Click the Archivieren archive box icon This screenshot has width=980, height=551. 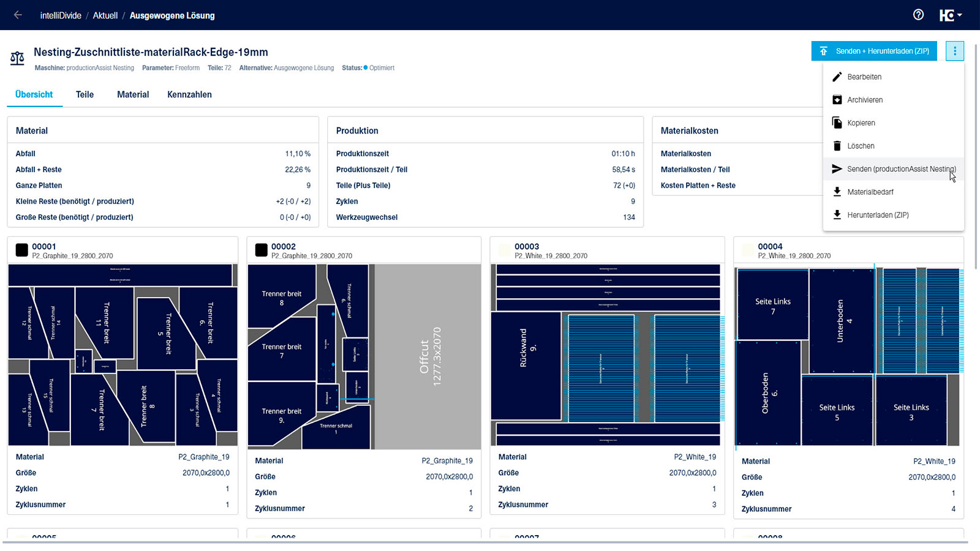point(837,100)
